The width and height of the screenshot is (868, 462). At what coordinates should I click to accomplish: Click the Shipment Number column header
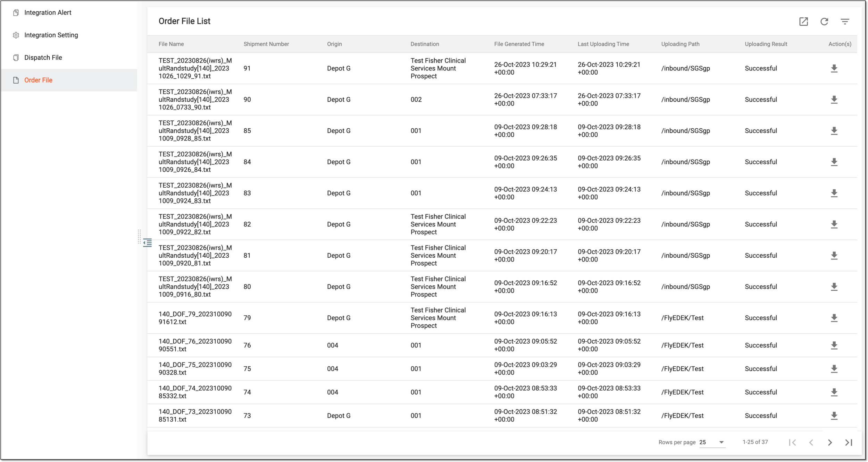click(266, 44)
